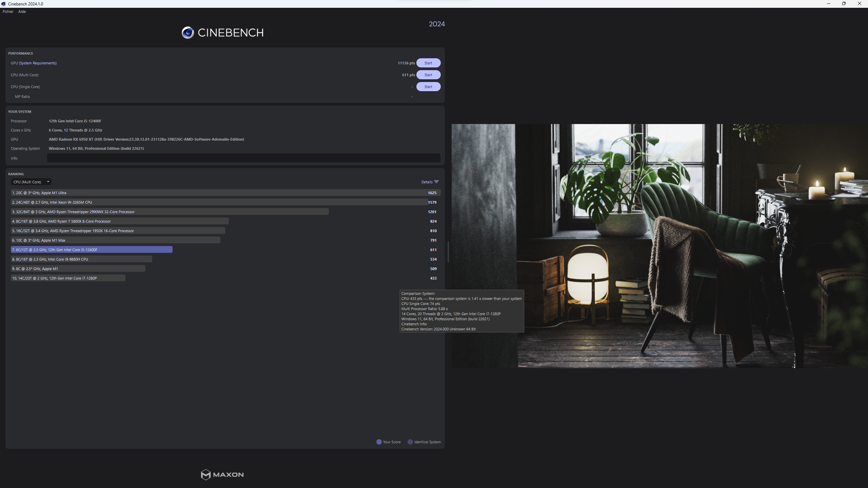Select ranking row 8C Apple M1

tap(225, 269)
